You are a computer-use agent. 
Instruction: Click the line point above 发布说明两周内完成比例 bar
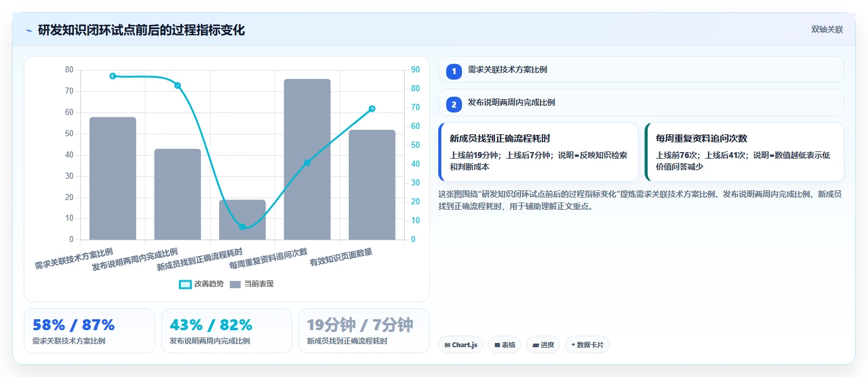[178, 86]
